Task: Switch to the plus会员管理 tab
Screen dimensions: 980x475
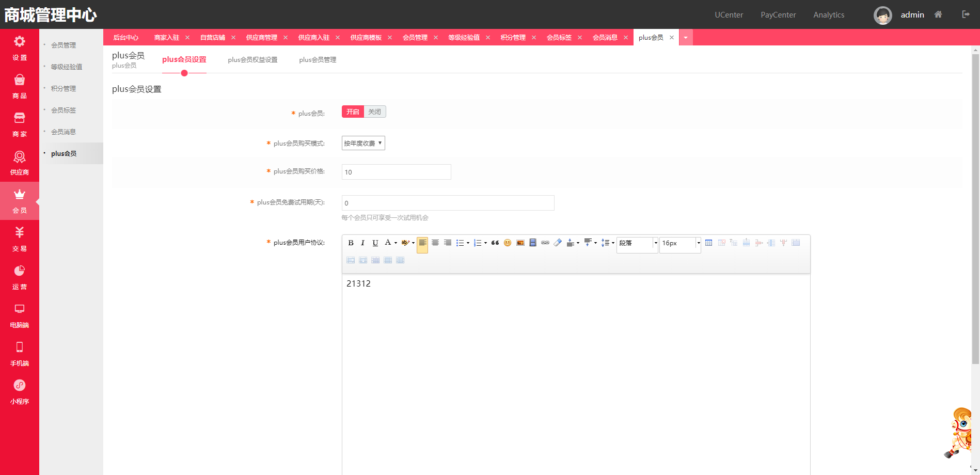Action: click(318, 60)
